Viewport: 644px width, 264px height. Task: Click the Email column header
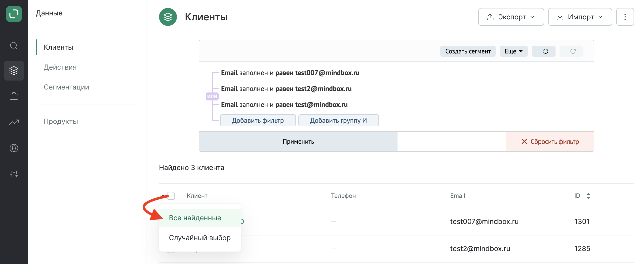click(x=457, y=196)
